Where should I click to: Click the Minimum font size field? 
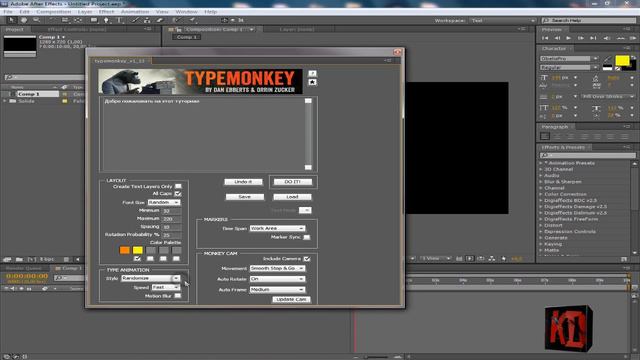coord(171,211)
